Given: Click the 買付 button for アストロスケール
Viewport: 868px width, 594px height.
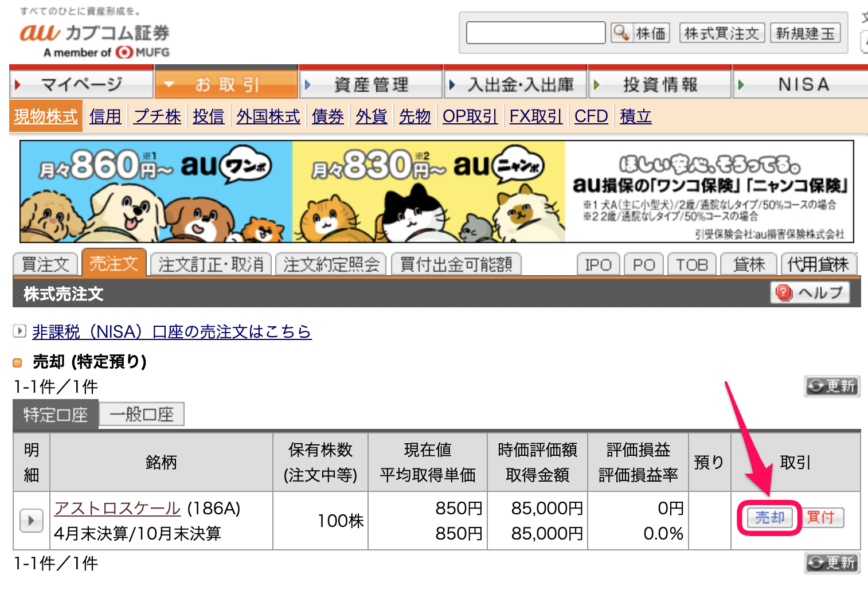Looking at the screenshot, I should pyautogui.click(x=821, y=518).
